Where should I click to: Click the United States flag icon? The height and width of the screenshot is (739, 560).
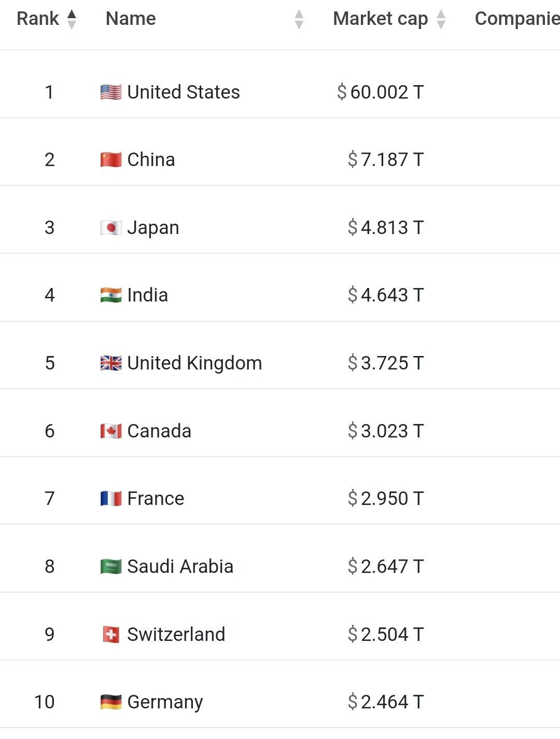[x=111, y=92]
